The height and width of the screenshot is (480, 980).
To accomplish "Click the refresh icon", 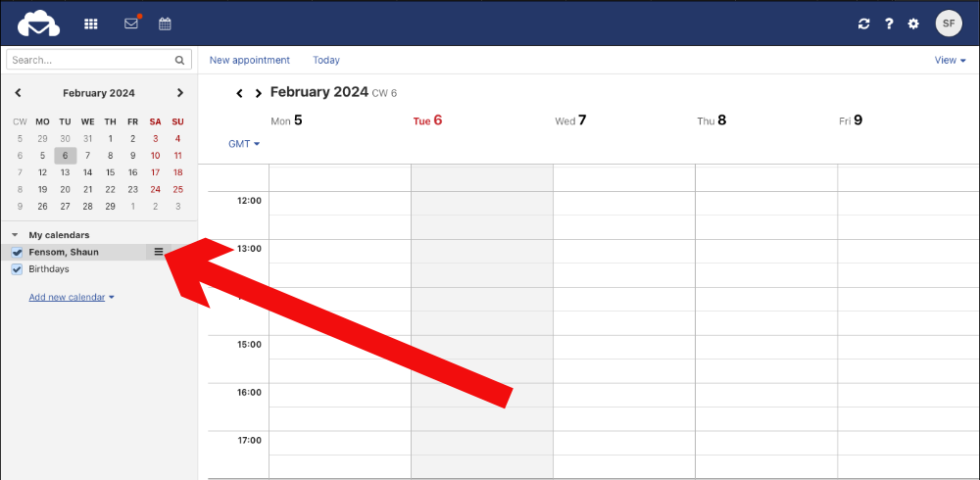I will (863, 24).
